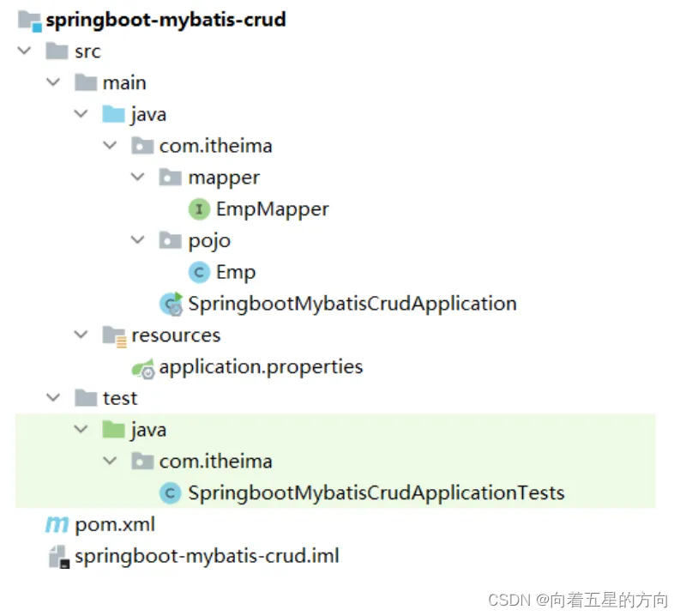Click the SpringbootMybatisCrudApplication run class icon

pos(172,304)
